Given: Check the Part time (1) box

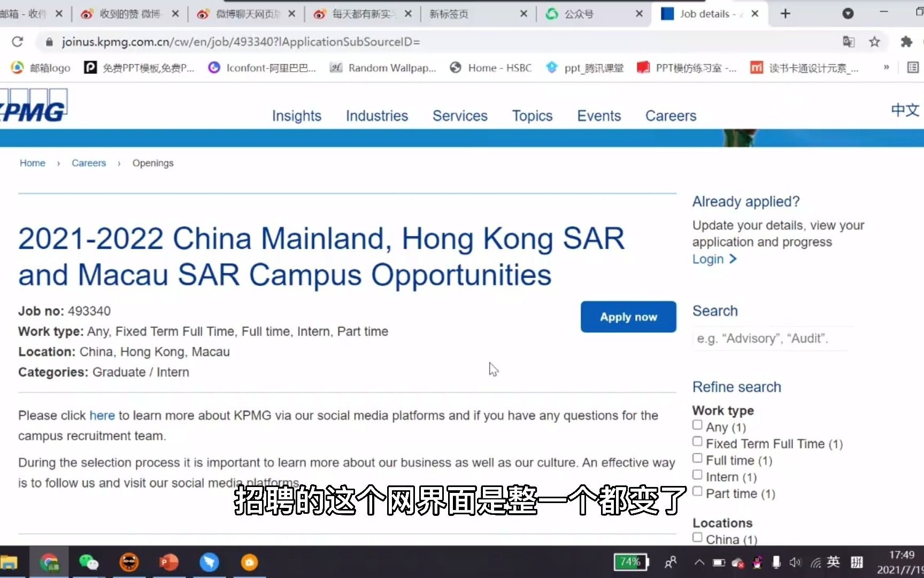Looking at the screenshot, I should [697, 491].
